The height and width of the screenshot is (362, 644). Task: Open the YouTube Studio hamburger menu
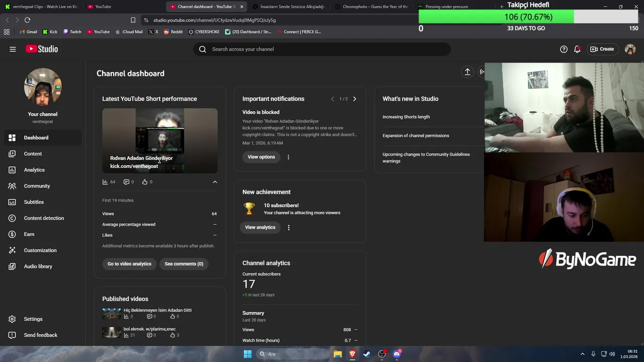pos(13,49)
